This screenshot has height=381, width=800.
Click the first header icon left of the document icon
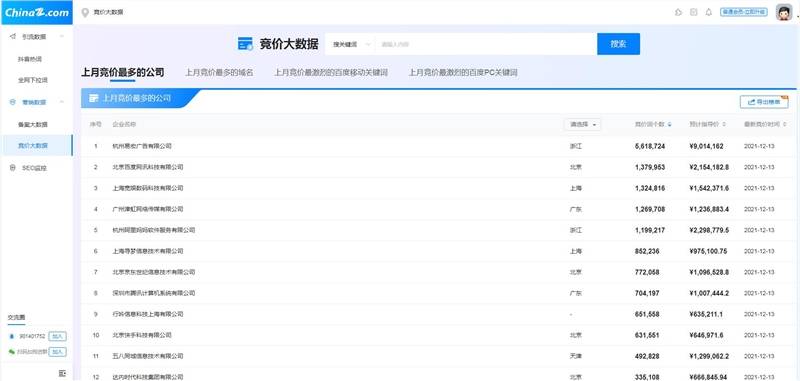coord(678,12)
